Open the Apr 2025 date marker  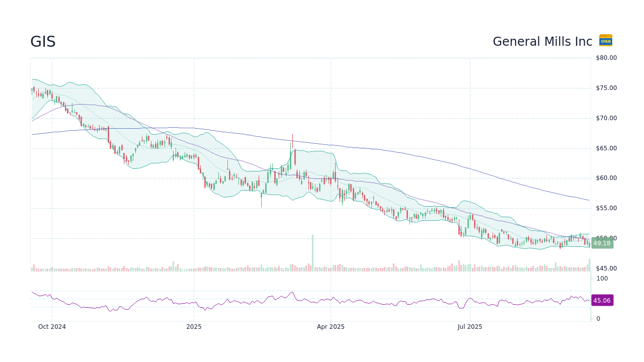[331, 327]
